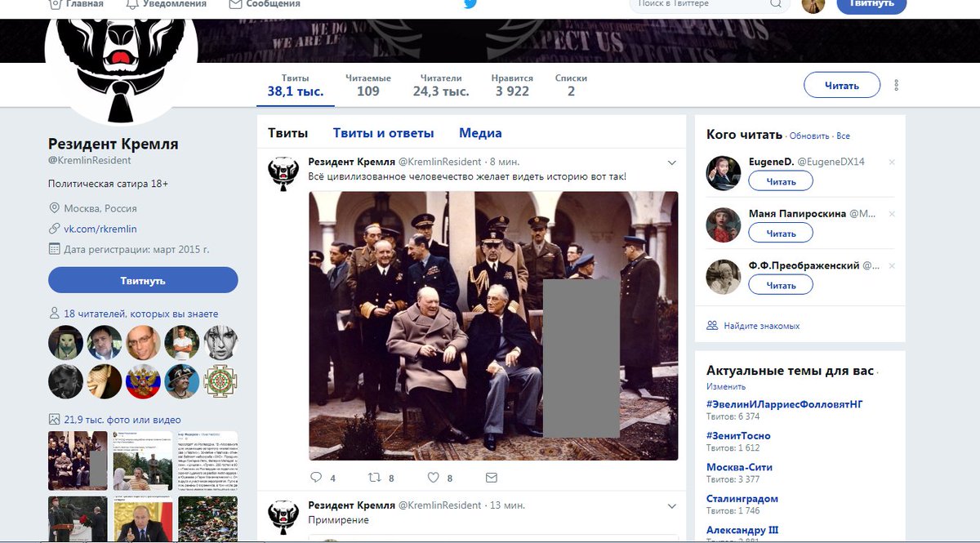
Task: Click Читать button to follow profile
Action: coord(842,85)
